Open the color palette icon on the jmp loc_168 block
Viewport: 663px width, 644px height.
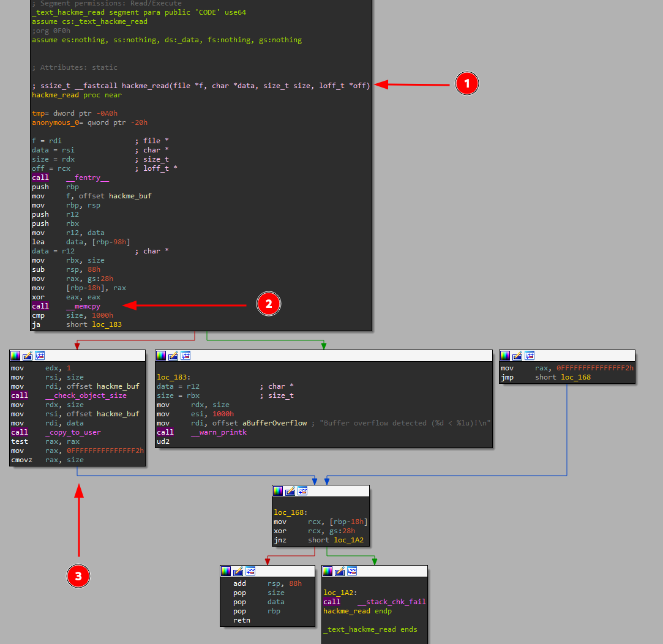pos(504,355)
